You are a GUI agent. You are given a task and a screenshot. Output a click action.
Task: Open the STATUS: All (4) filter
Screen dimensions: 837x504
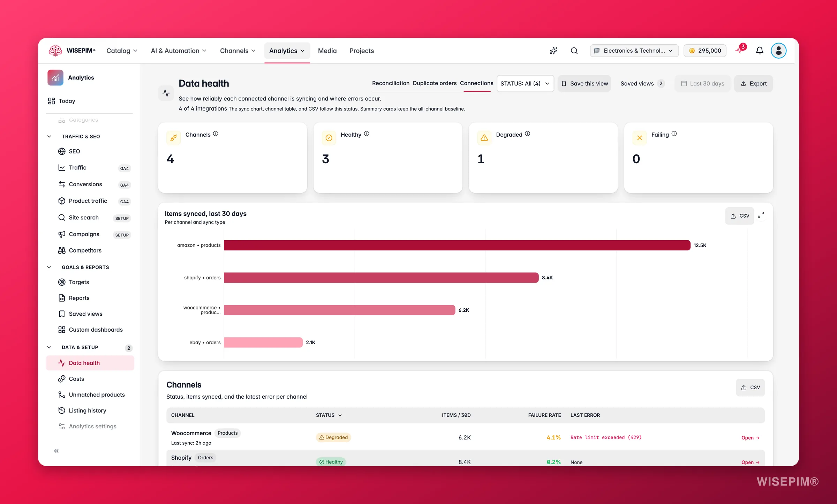[x=525, y=84]
